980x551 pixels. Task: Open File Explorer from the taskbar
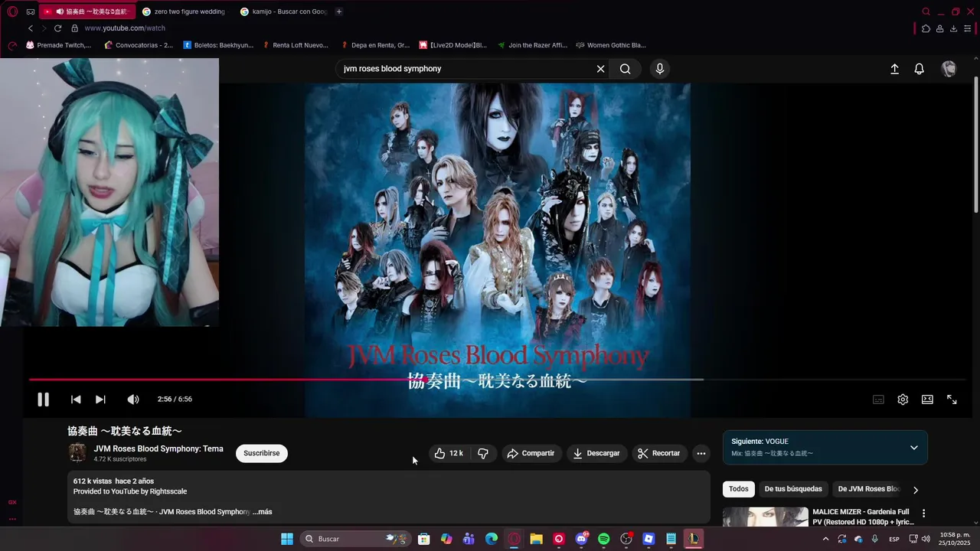click(537, 539)
